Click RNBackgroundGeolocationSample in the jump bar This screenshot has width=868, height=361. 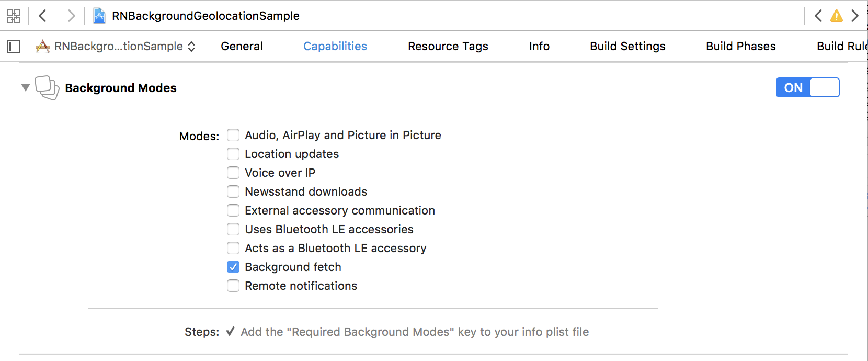[205, 16]
